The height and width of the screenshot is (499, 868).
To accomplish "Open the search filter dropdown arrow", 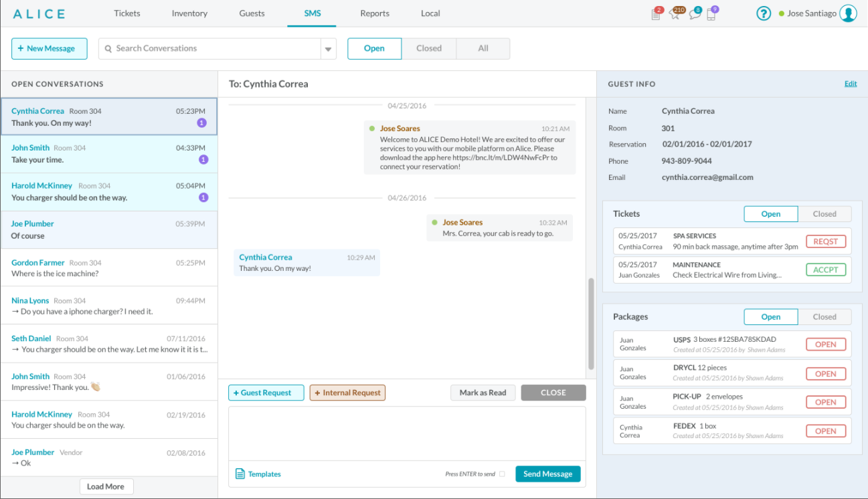I will click(x=328, y=48).
